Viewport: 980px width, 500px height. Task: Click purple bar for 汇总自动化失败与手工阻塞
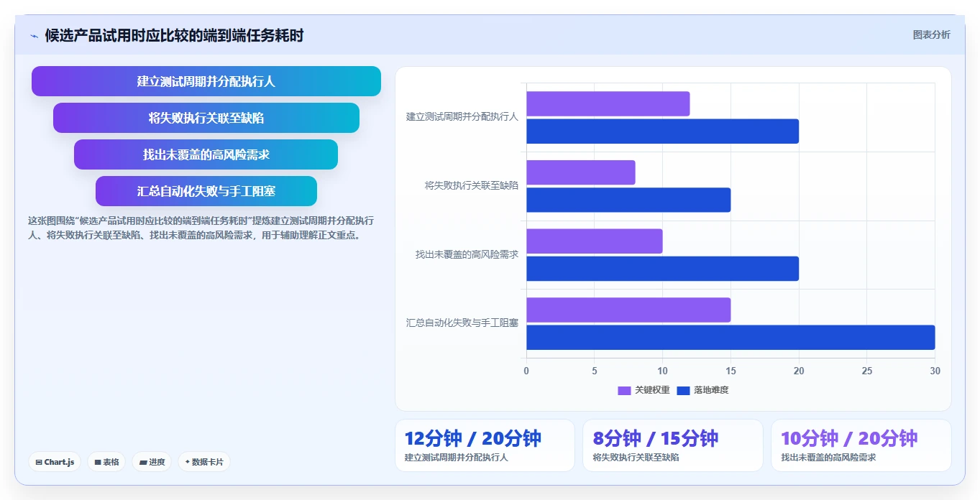pos(628,310)
